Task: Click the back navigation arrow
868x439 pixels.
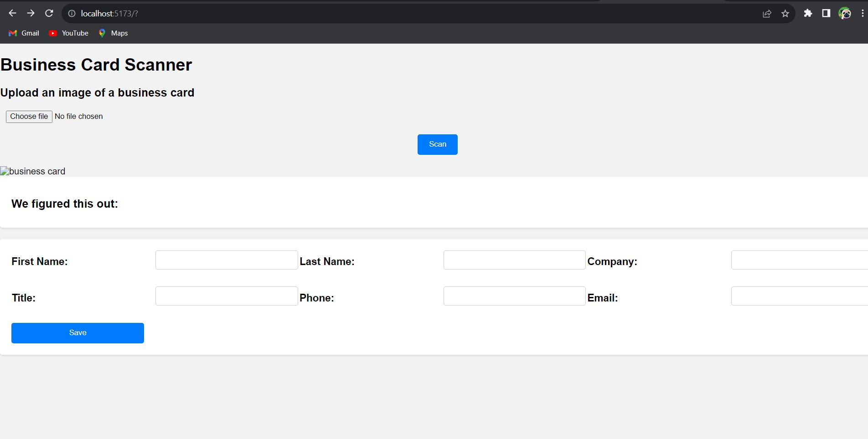Action: pos(12,13)
